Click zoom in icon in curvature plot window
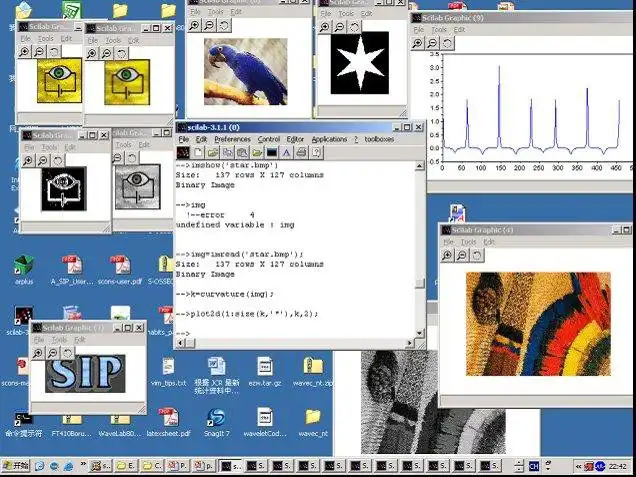The height and width of the screenshot is (477, 636). point(417,43)
